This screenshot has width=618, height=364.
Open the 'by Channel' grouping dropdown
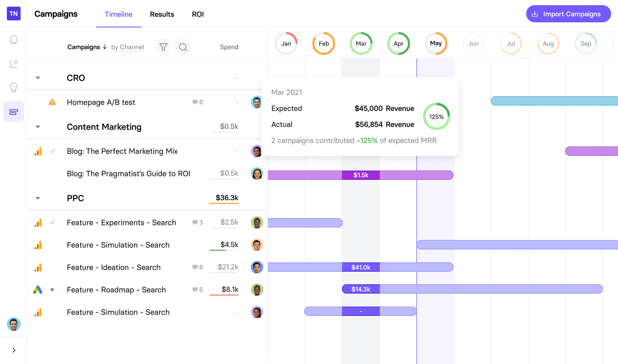[127, 47]
